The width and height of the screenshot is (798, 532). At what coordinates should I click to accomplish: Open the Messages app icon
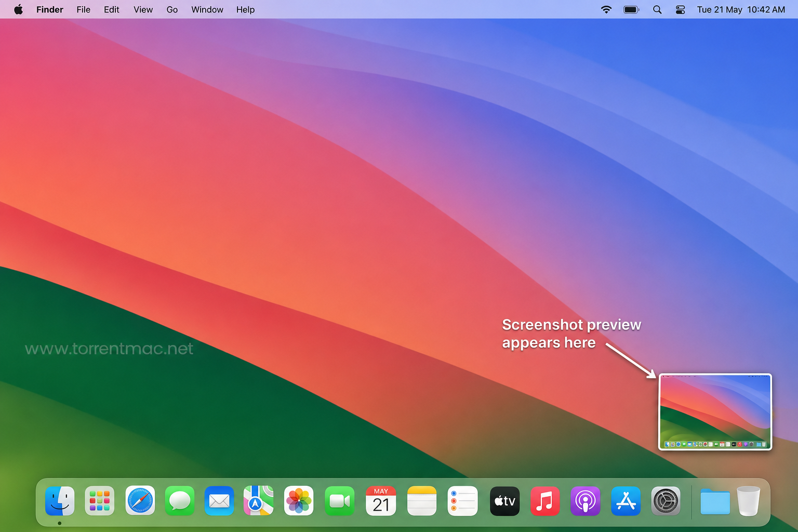tap(180, 501)
